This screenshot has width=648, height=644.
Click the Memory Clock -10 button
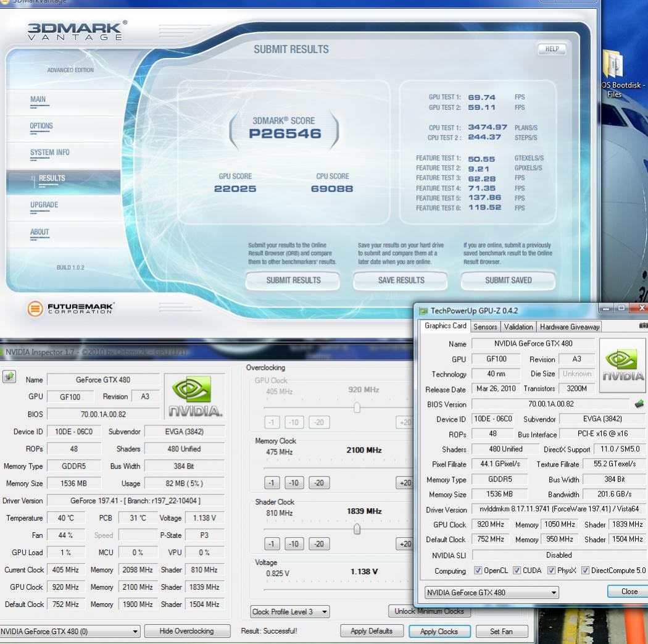[x=294, y=483]
